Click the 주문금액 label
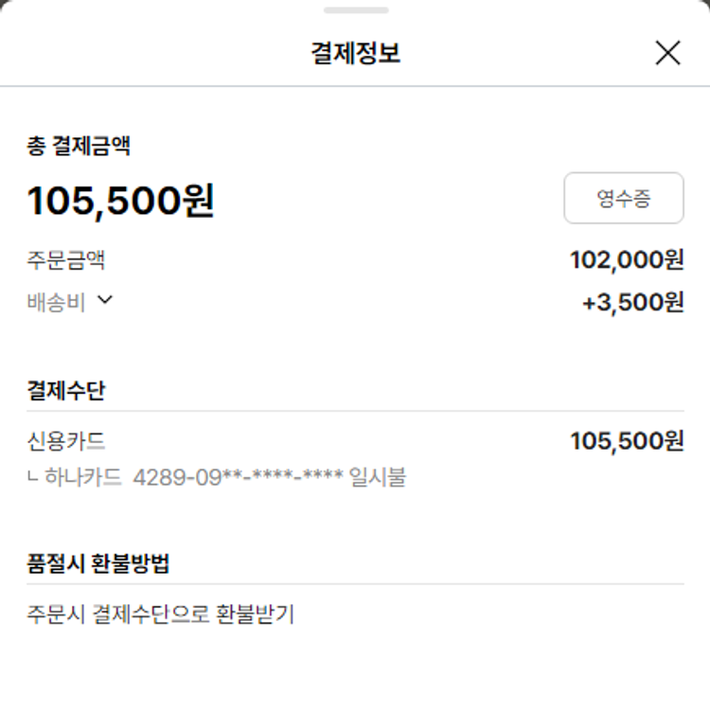The height and width of the screenshot is (728, 710). [x=65, y=259]
